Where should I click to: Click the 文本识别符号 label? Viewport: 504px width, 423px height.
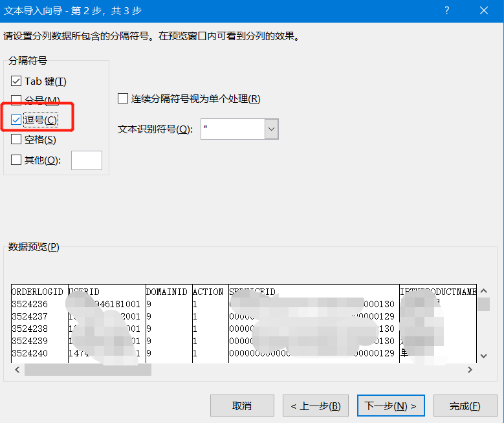pyautogui.click(x=155, y=129)
